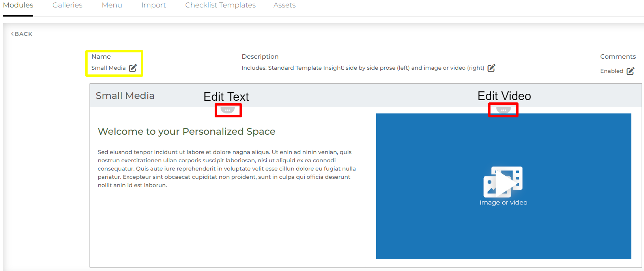Screen dimensions: 644x271
Task: Click the image or video placeholder icon
Action: point(503,181)
